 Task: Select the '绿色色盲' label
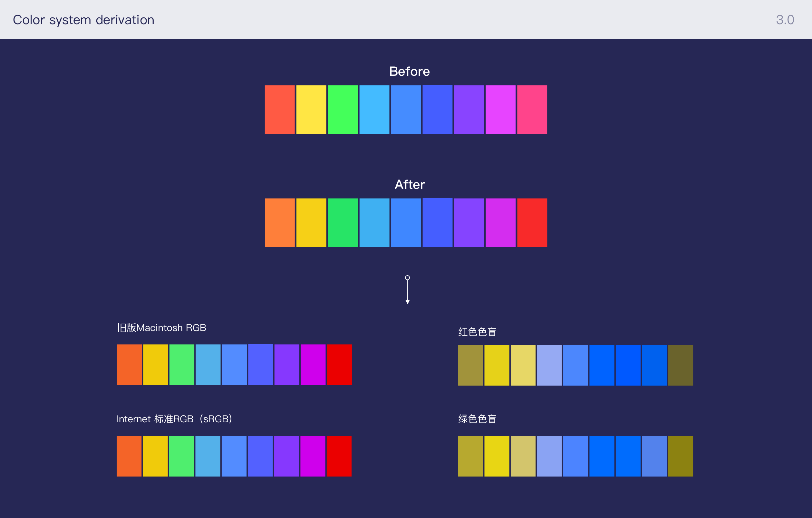point(477,419)
